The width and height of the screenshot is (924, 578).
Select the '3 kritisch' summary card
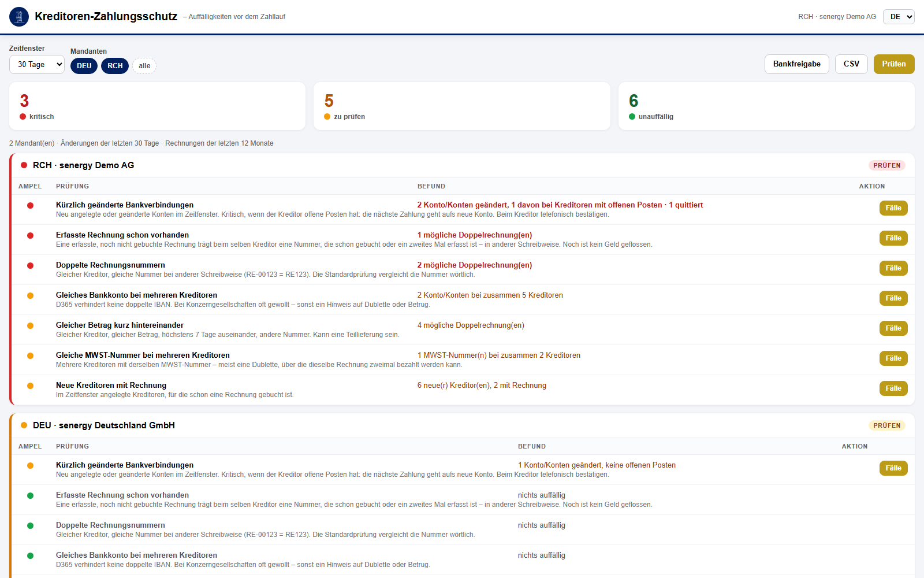(x=157, y=106)
